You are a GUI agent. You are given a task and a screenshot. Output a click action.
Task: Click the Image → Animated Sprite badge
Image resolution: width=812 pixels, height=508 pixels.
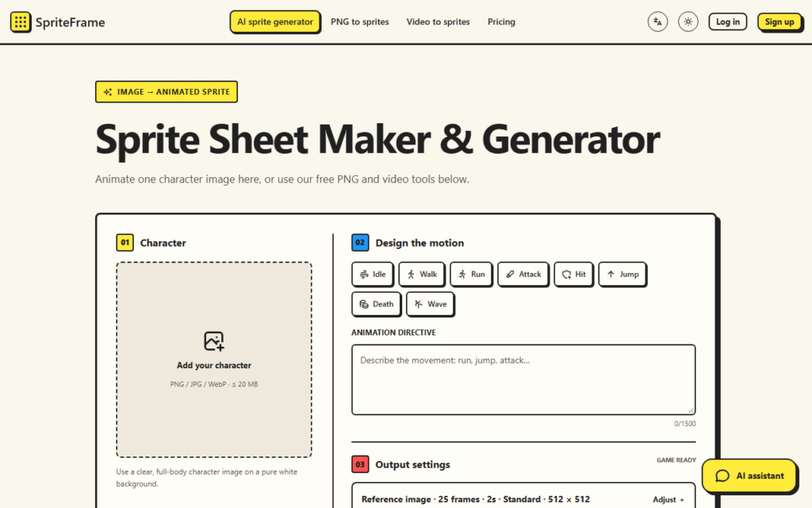point(167,92)
